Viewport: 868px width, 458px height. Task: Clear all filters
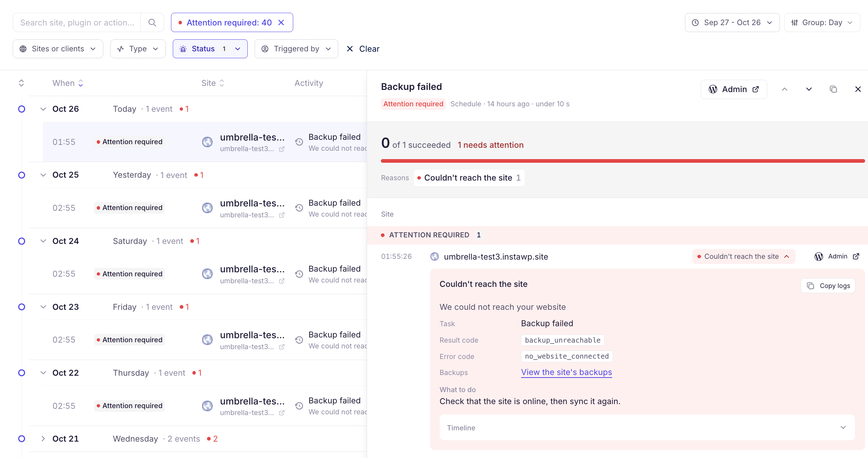pyautogui.click(x=363, y=49)
